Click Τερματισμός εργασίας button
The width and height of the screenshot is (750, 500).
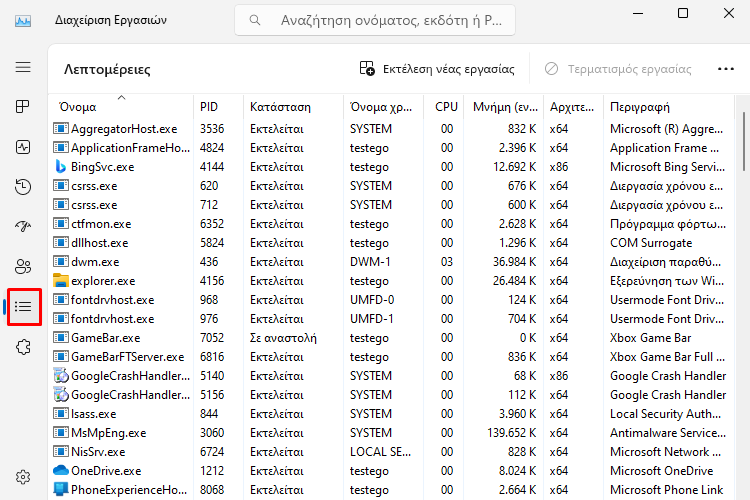[618, 69]
